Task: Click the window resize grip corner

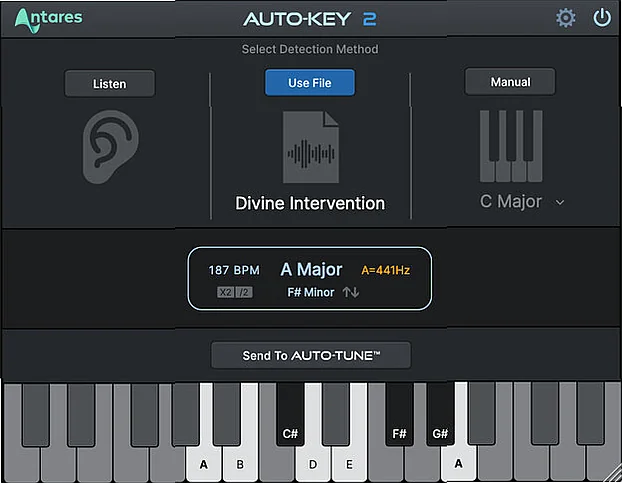Action: click(613, 474)
